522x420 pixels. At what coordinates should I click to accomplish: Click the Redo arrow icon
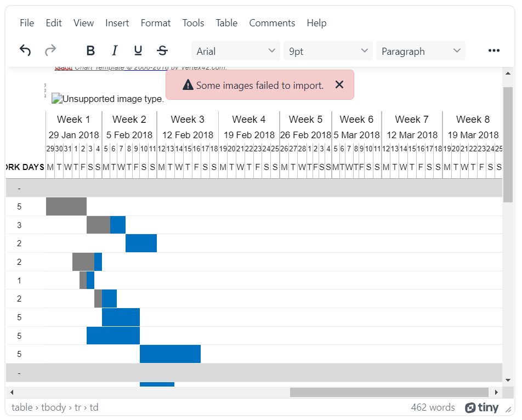[50, 51]
